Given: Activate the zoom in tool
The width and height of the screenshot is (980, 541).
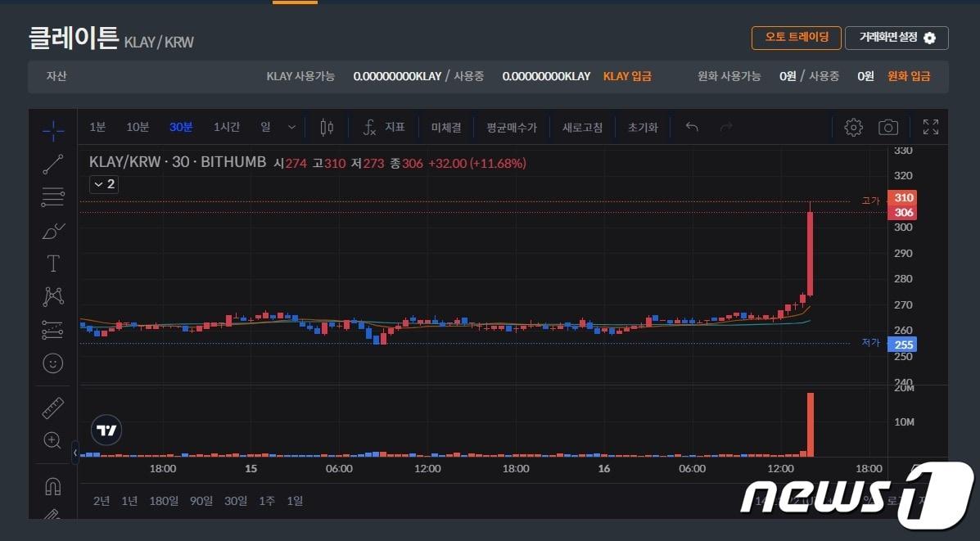Looking at the screenshot, I should 53,440.
